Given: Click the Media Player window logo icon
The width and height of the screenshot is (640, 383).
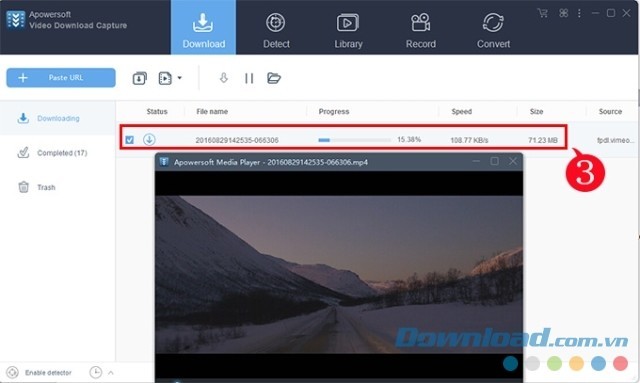Looking at the screenshot, I should (x=164, y=162).
